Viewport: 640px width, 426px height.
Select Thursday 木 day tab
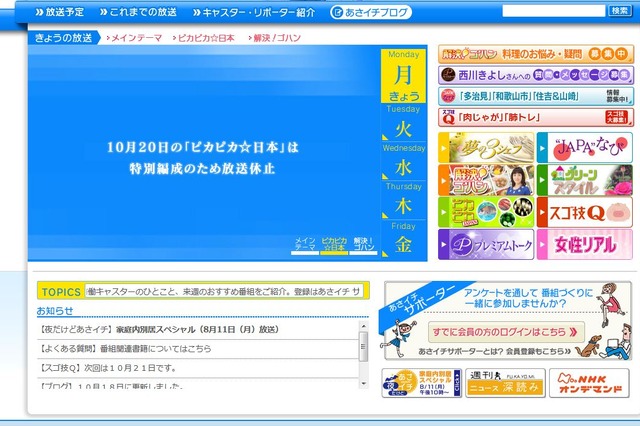coord(403,200)
